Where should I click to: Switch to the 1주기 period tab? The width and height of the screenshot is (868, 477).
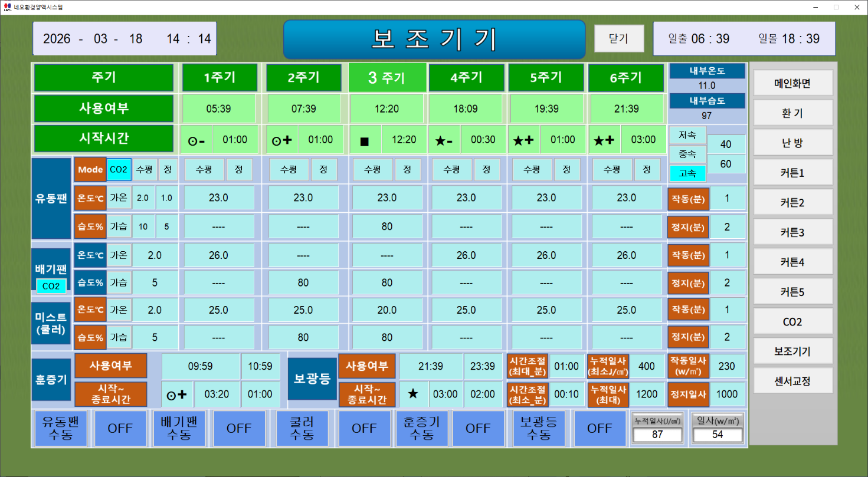tap(220, 77)
